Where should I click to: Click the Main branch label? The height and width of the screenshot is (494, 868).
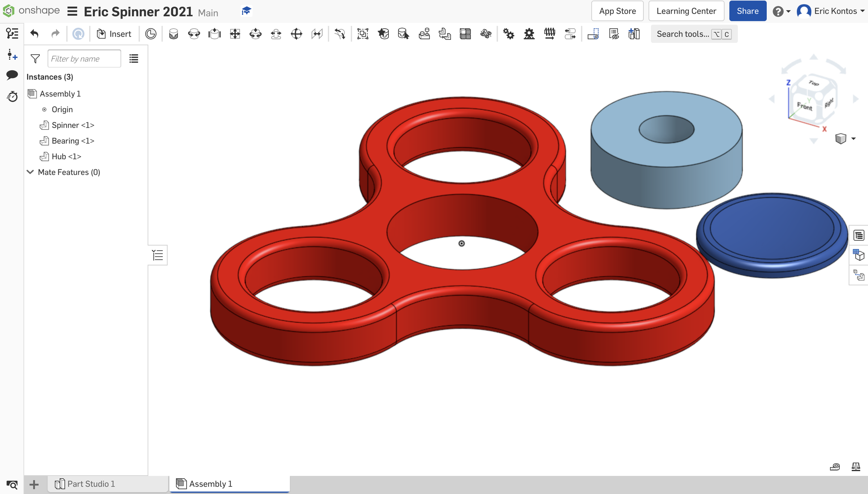click(208, 13)
